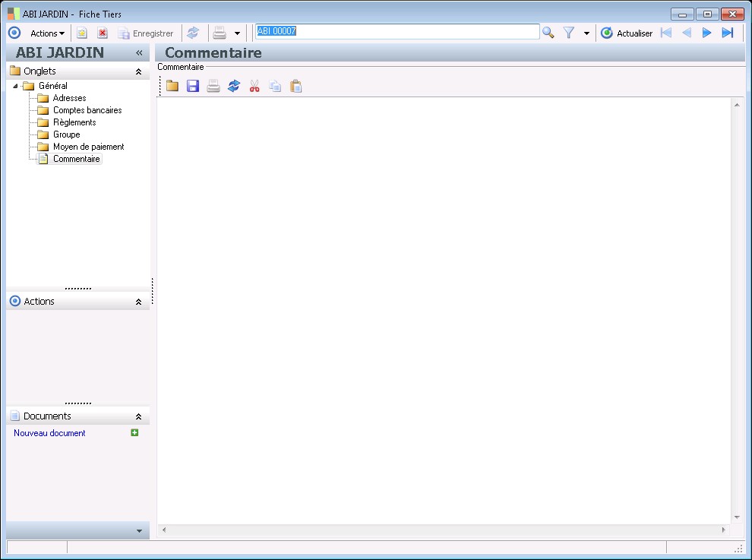Screen dimensions: 752x560
Task: Maximize the Fiche Tiers window
Action: [x=707, y=14]
